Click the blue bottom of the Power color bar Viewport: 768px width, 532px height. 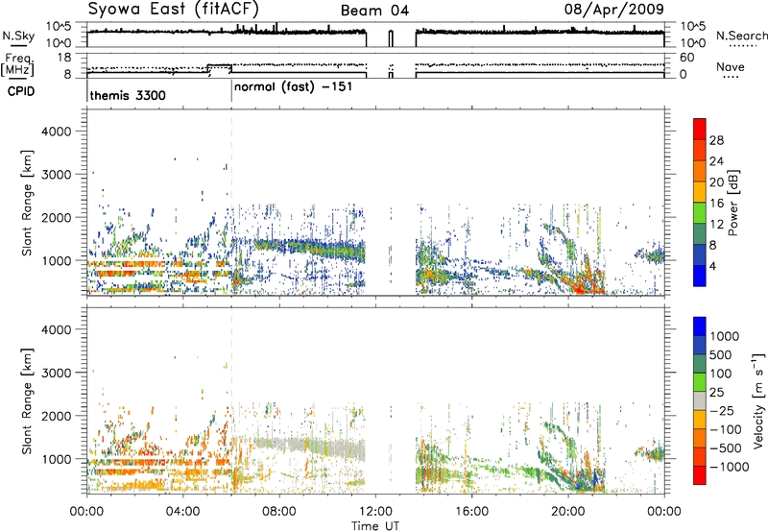tap(700, 276)
